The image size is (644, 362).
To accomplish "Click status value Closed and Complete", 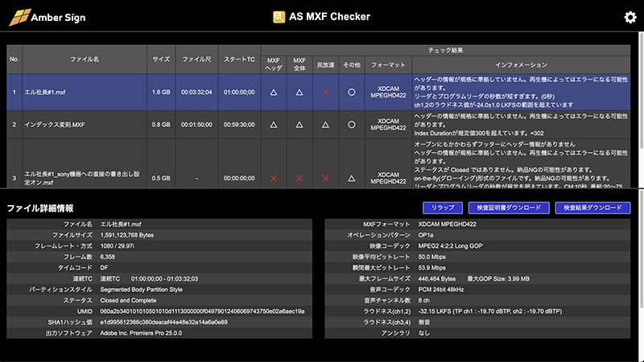I will click(128, 300).
